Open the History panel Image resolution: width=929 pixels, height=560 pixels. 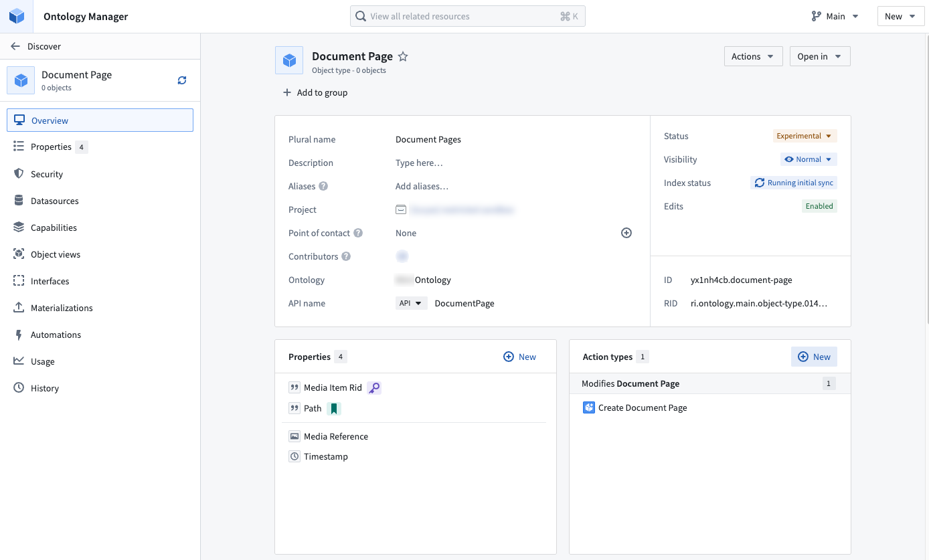43,388
